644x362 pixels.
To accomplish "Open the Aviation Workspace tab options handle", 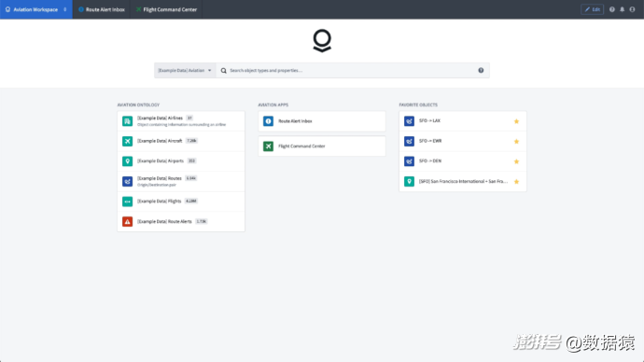I will click(65, 9).
